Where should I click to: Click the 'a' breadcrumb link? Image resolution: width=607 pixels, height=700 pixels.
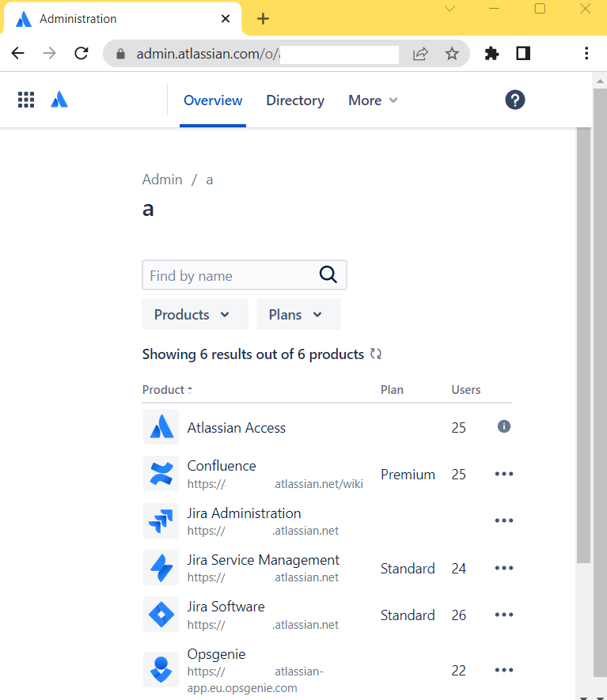[210, 180]
